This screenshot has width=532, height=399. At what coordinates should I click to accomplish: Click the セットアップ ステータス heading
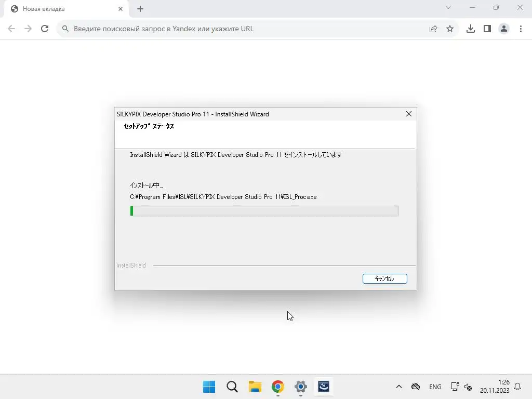pyautogui.click(x=149, y=126)
